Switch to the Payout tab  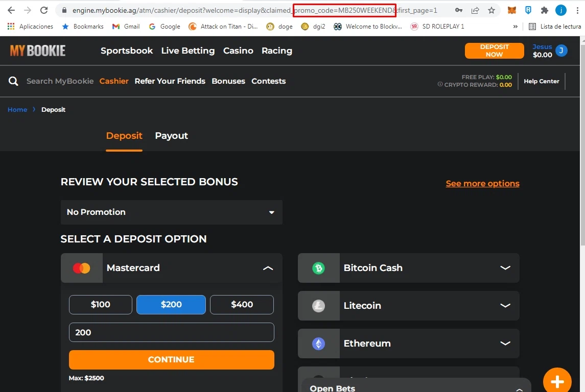tap(172, 136)
